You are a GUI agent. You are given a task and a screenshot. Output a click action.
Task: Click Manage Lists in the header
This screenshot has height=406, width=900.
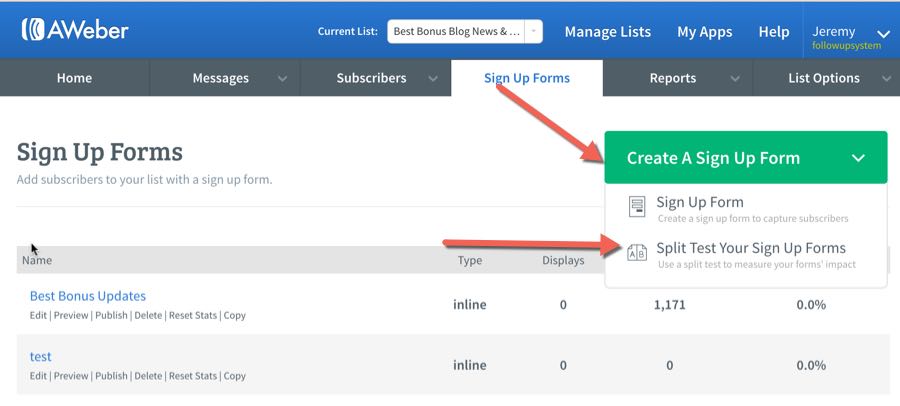tap(608, 32)
